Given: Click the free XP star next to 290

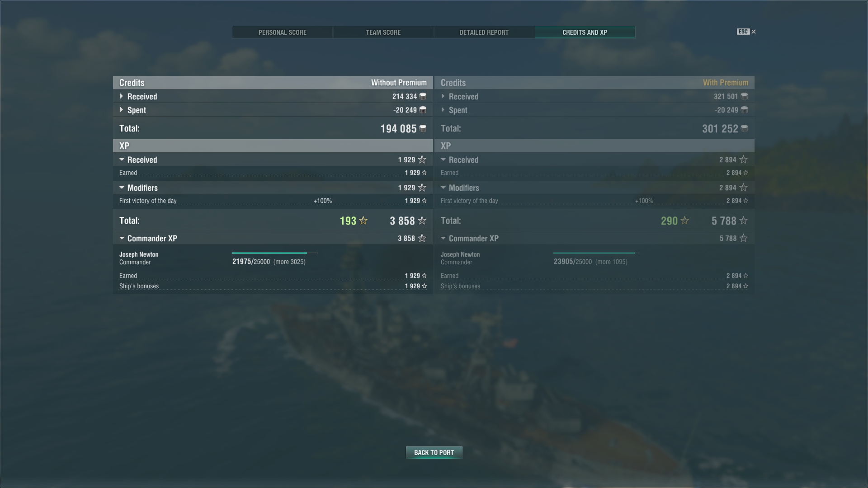Looking at the screenshot, I should 684,221.
